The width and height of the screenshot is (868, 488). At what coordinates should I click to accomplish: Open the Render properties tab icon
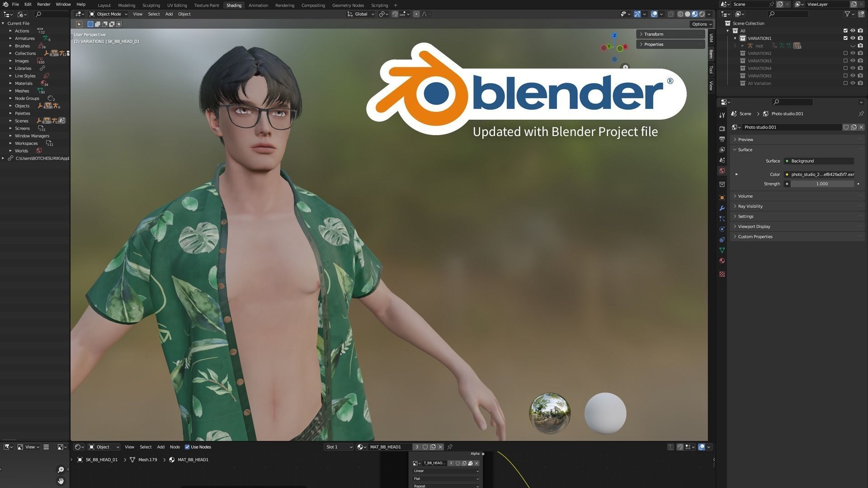click(x=722, y=129)
